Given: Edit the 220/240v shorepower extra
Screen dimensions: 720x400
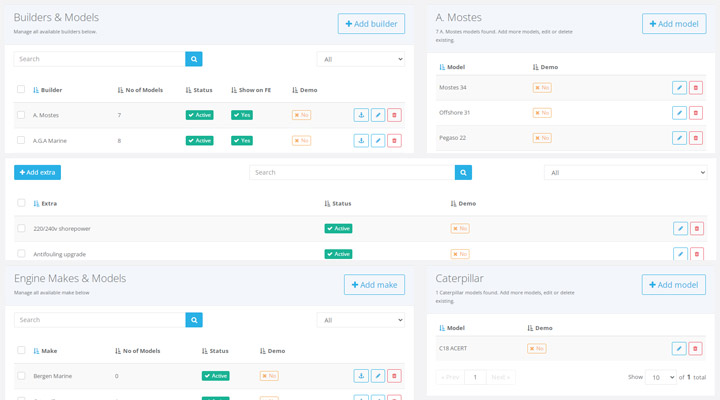Looking at the screenshot, I should (x=681, y=228).
